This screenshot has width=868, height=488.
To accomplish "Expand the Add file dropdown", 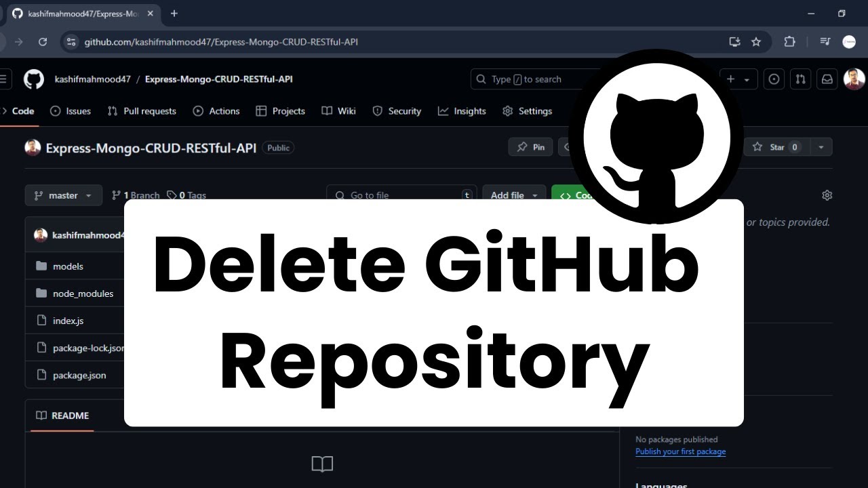I will [514, 195].
